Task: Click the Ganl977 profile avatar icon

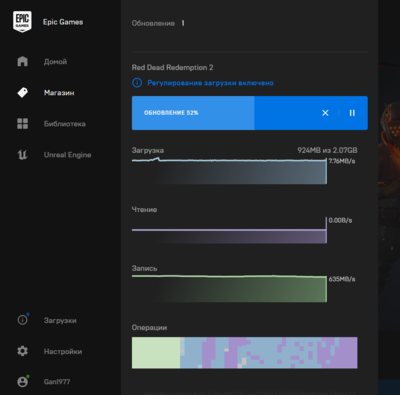Action: [x=22, y=382]
